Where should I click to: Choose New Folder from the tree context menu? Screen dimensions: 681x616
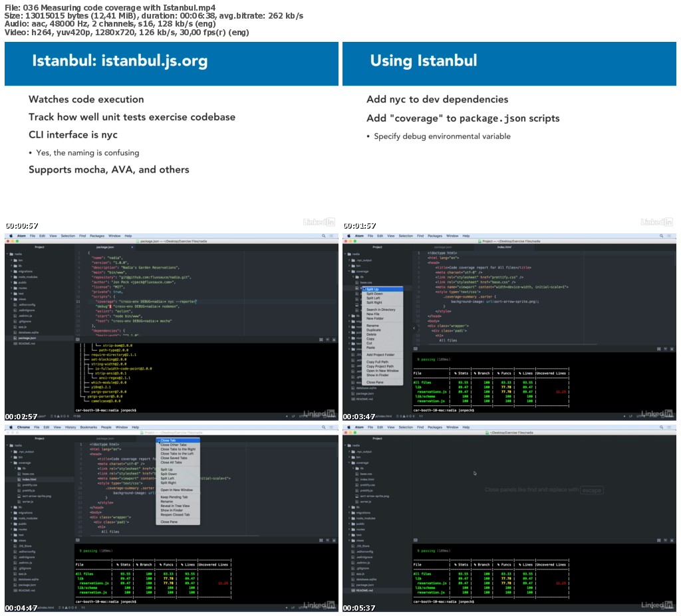[382, 318]
